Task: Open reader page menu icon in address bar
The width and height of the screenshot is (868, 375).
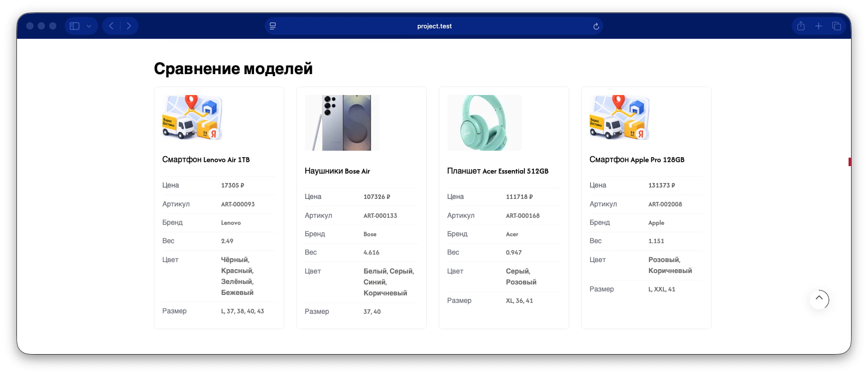Action: tap(273, 26)
